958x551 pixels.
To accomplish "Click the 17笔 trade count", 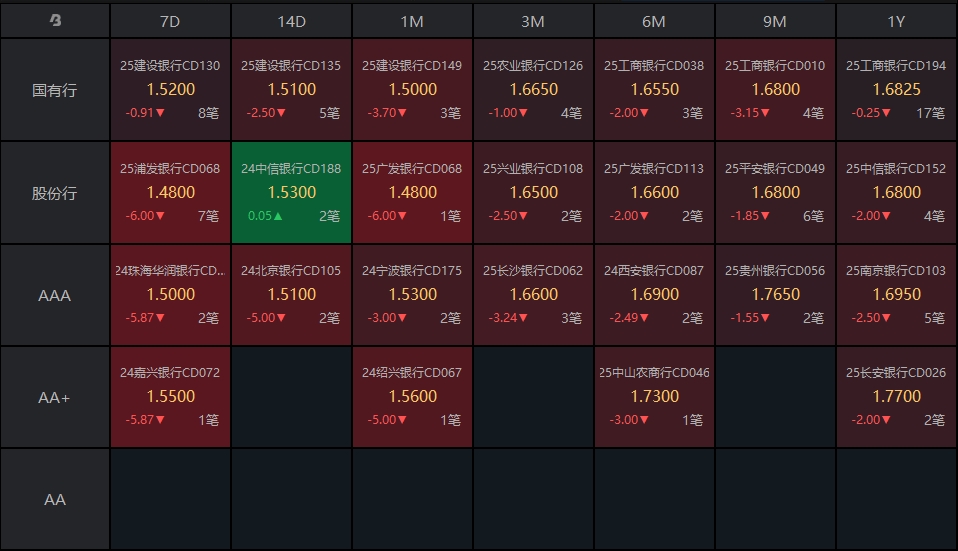I will pos(930,113).
